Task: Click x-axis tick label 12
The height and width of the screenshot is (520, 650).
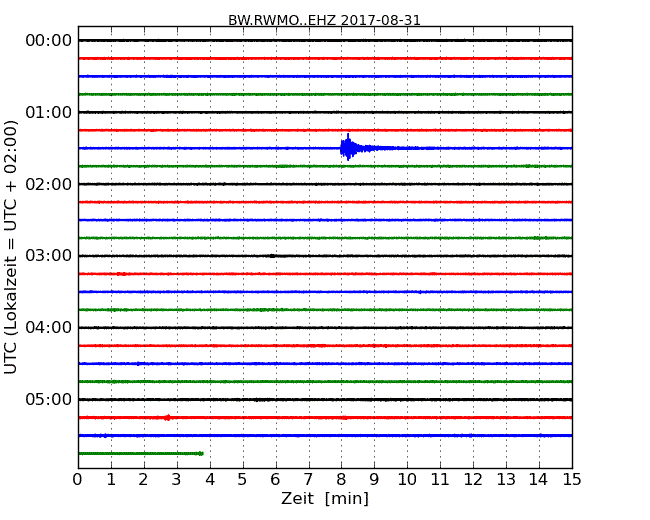Action: pos(473,480)
